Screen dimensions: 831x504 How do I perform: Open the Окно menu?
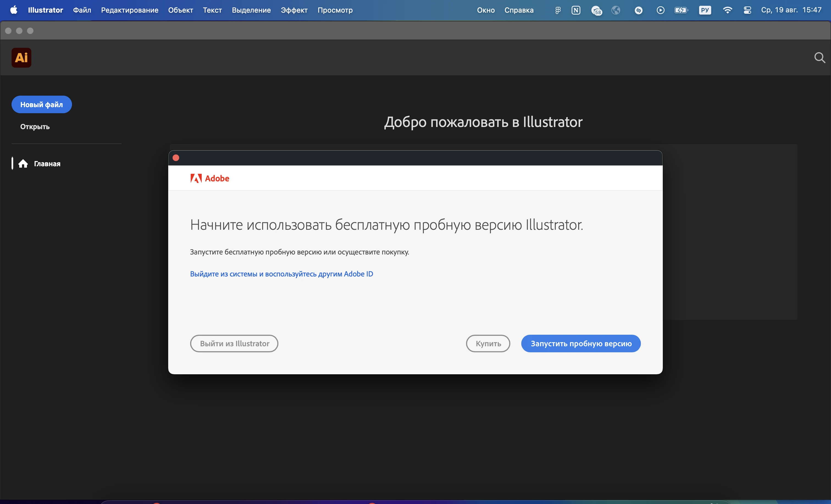486,10
